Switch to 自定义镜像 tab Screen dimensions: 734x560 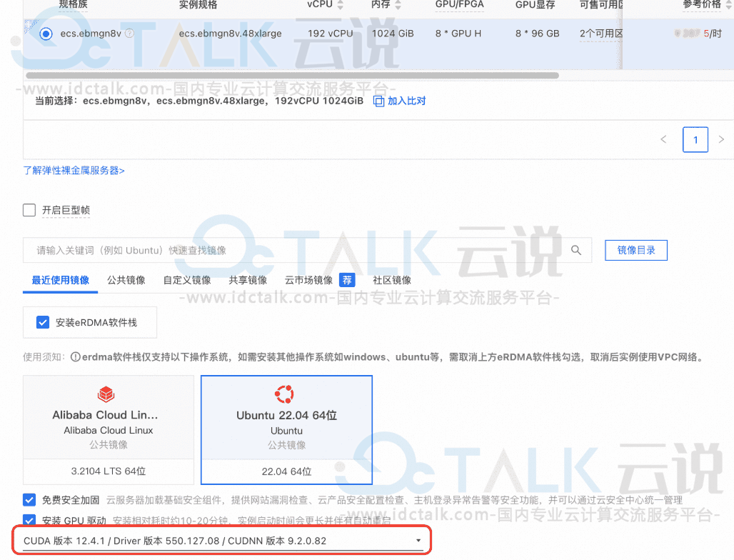[x=187, y=280]
